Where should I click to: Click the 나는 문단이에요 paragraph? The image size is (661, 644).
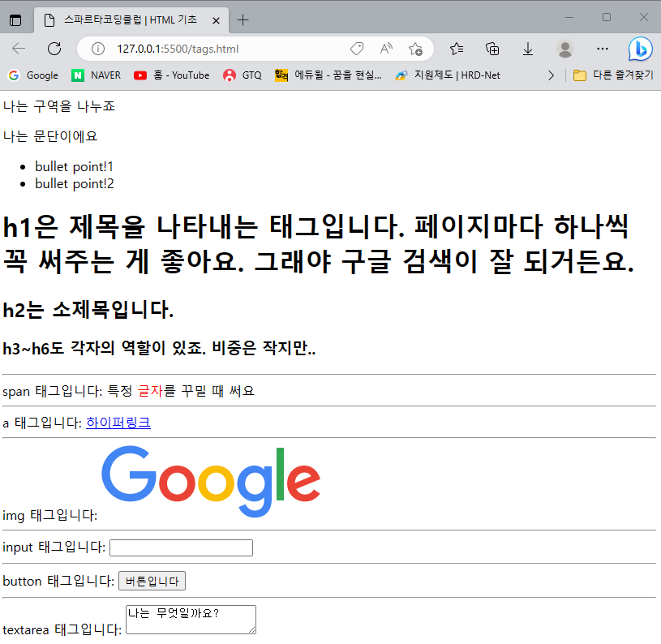coord(50,136)
